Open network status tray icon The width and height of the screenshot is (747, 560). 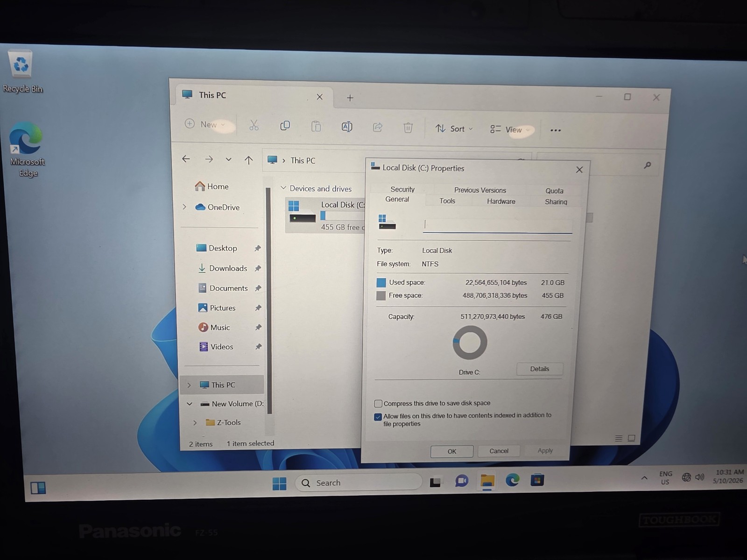pos(686,477)
